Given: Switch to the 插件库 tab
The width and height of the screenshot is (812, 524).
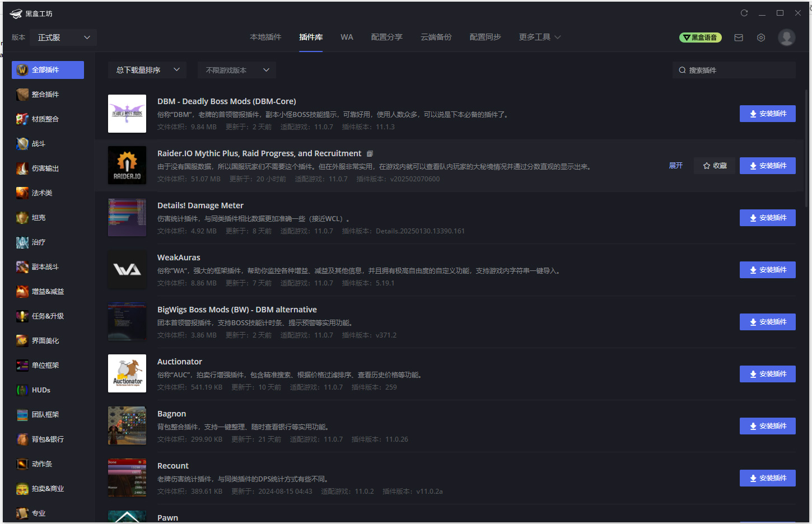Looking at the screenshot, I should (311, 37).
